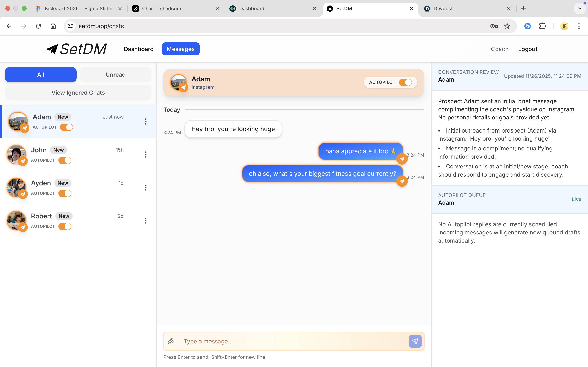This screenshot has width=588, height=367.
Task: Open the browser extensions puzzle icon
Action: [x=542, y=26]
